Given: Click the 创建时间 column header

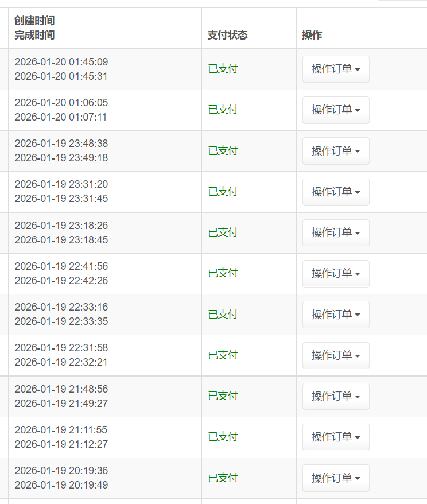Looking at the screenshot, I should (x=34, y=21).
